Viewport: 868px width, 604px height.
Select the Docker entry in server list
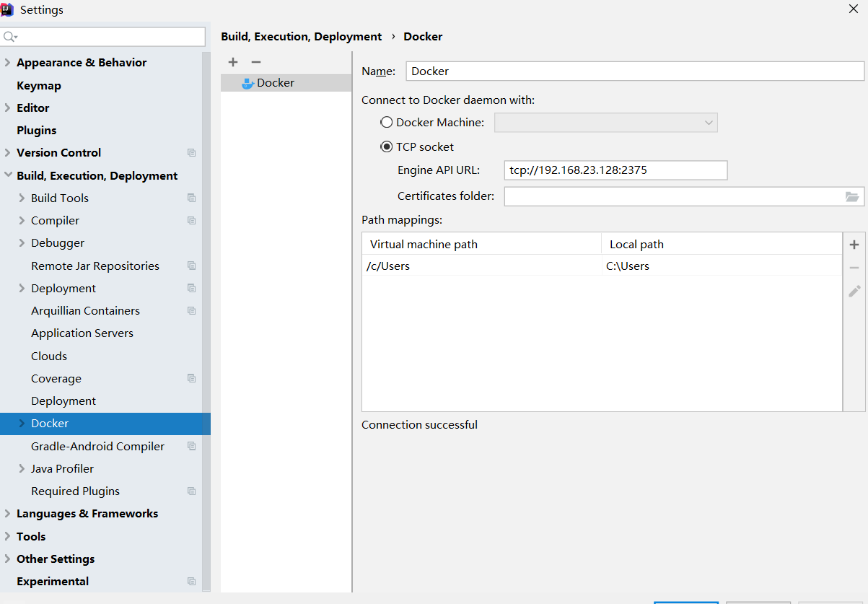click(x=286, y=83)
